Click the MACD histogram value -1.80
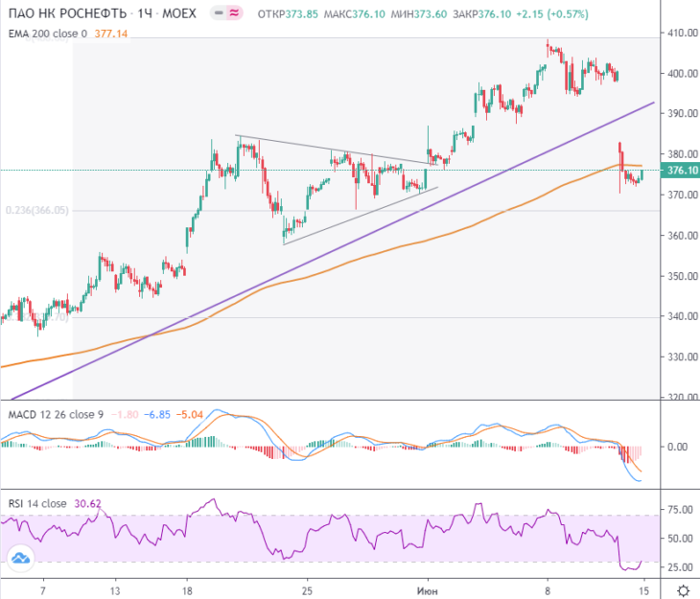 click(125, 415)
